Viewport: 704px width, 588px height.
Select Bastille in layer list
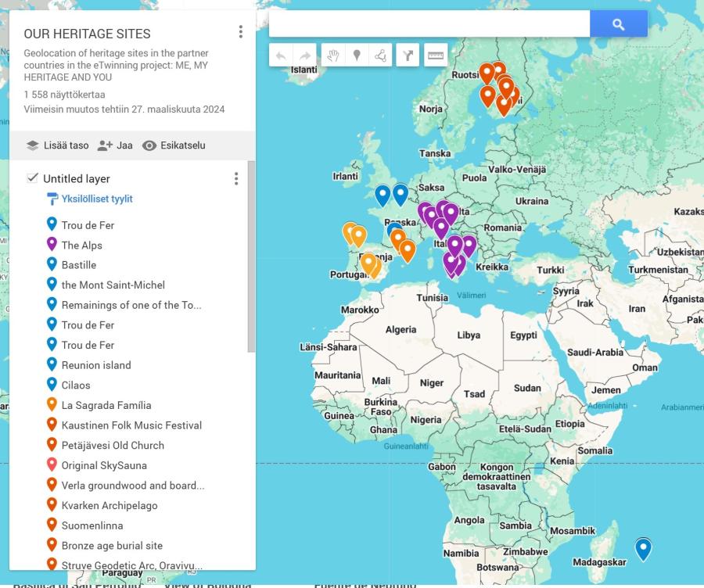click(x=79, y=265)
